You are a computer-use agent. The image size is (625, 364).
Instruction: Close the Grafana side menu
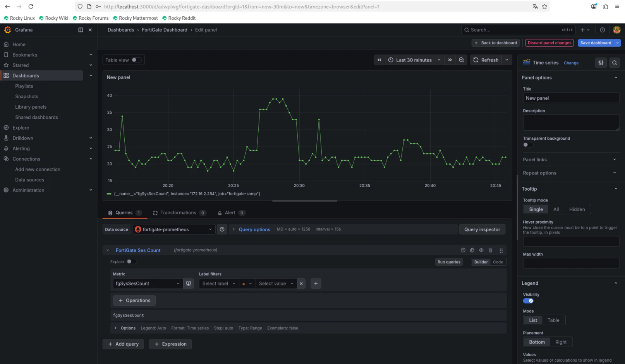click(x=90, y=30)
